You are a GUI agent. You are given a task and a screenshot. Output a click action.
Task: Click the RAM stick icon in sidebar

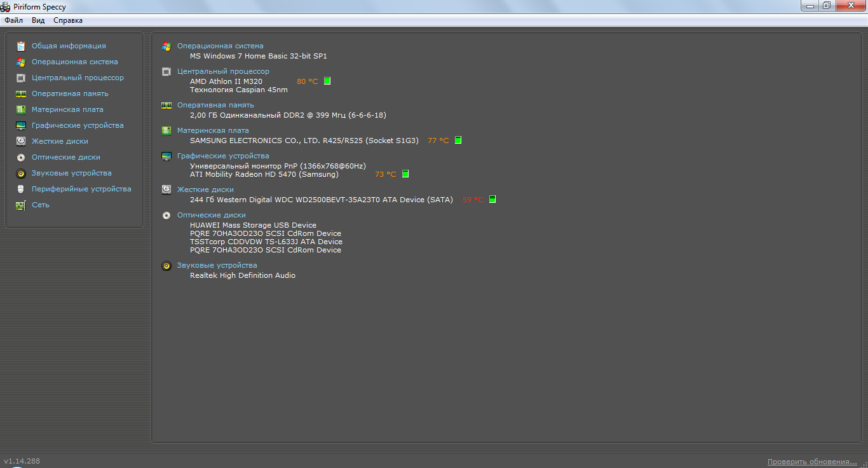coord(21,93)
